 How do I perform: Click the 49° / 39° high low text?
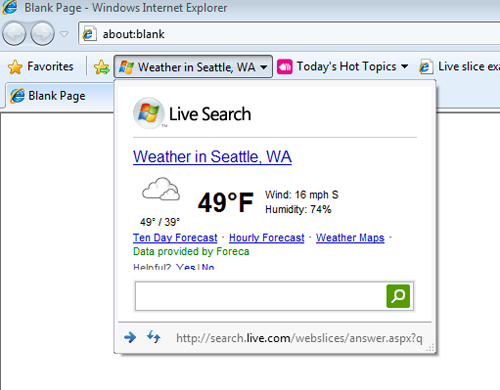click(160, 222)
